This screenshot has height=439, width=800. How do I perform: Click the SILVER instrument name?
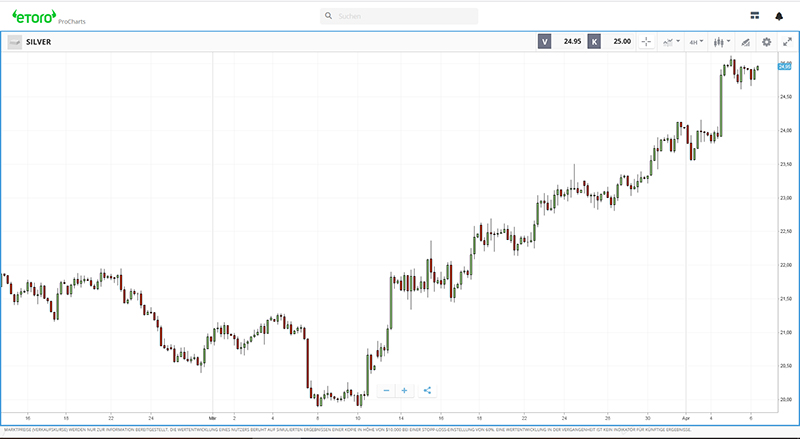39,42
